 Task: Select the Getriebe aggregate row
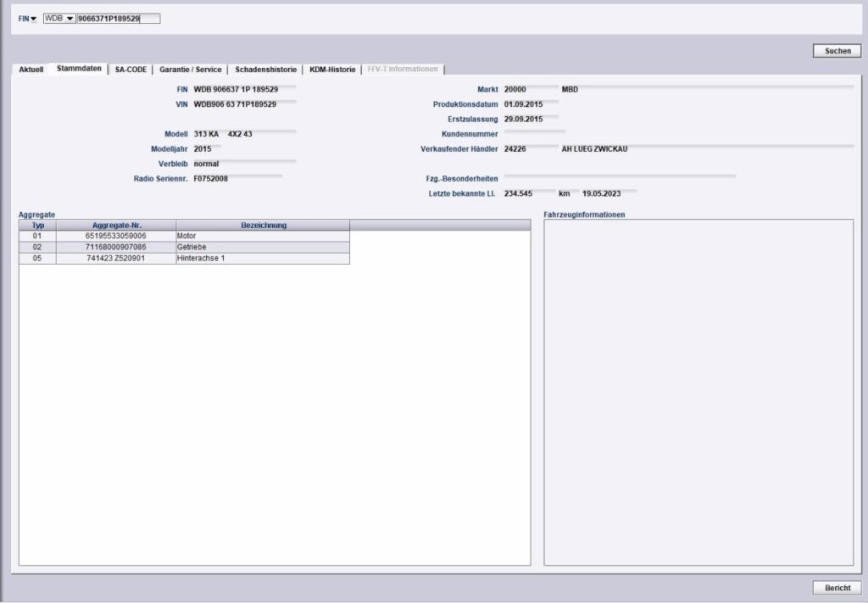point(184,247)
